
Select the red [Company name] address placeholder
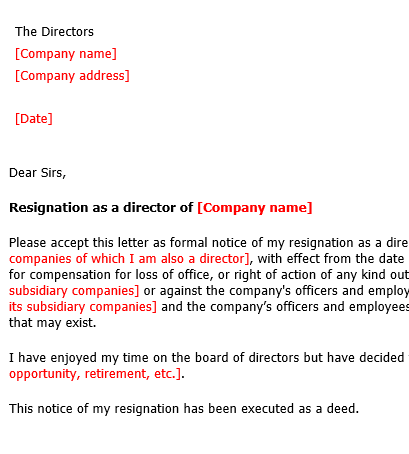coord(66,54)
